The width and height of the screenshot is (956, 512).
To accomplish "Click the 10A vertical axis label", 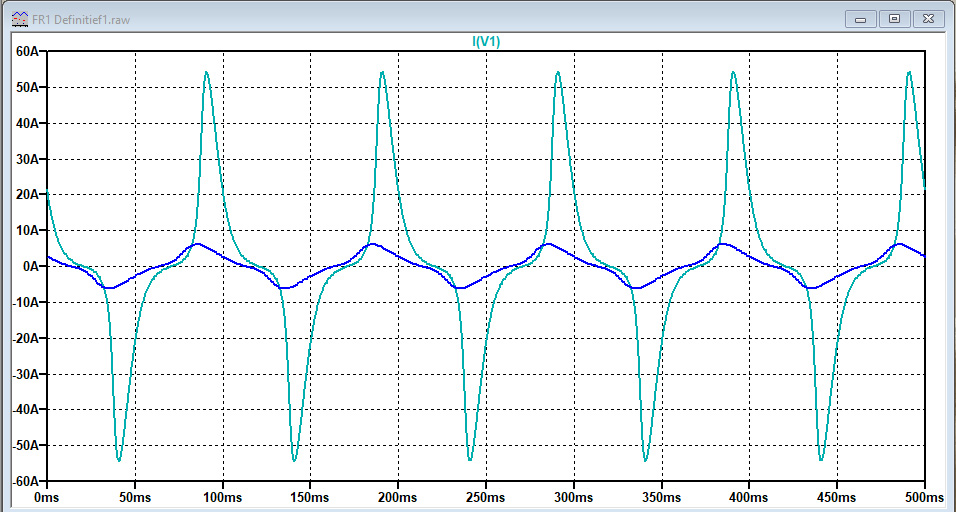I will point(28,231).
